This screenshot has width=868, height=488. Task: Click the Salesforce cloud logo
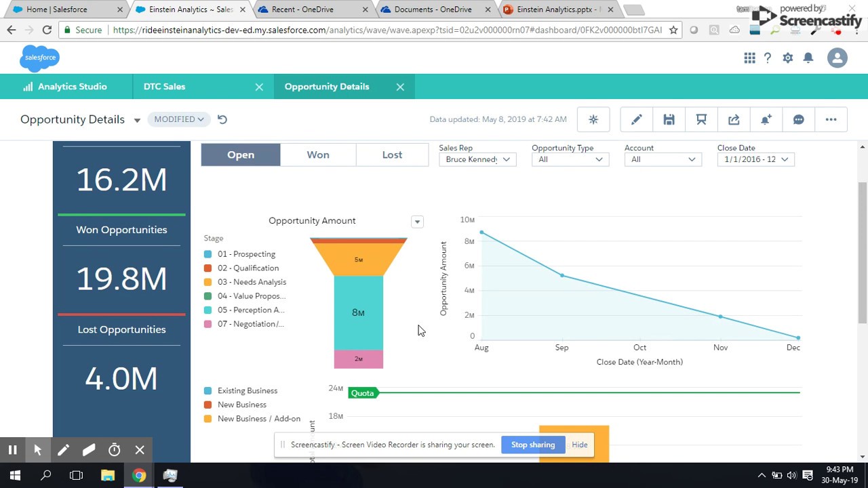tap(40, 58)
